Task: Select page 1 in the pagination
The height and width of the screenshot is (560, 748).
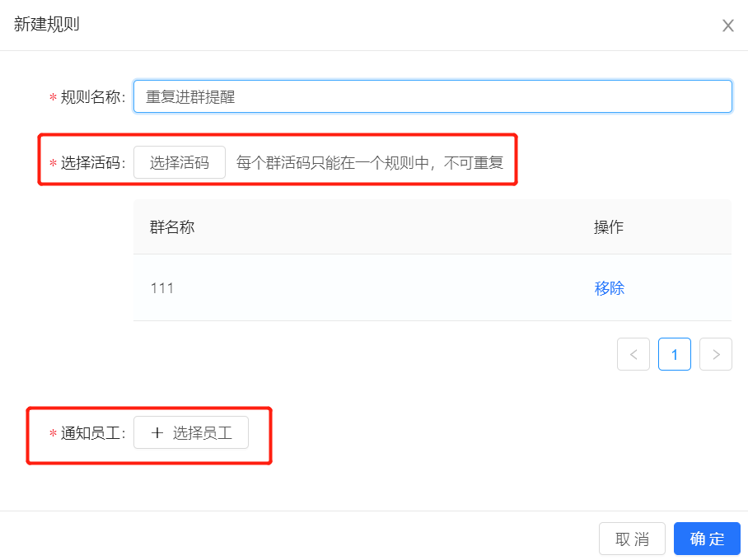Action: click(x=675, y=354)
